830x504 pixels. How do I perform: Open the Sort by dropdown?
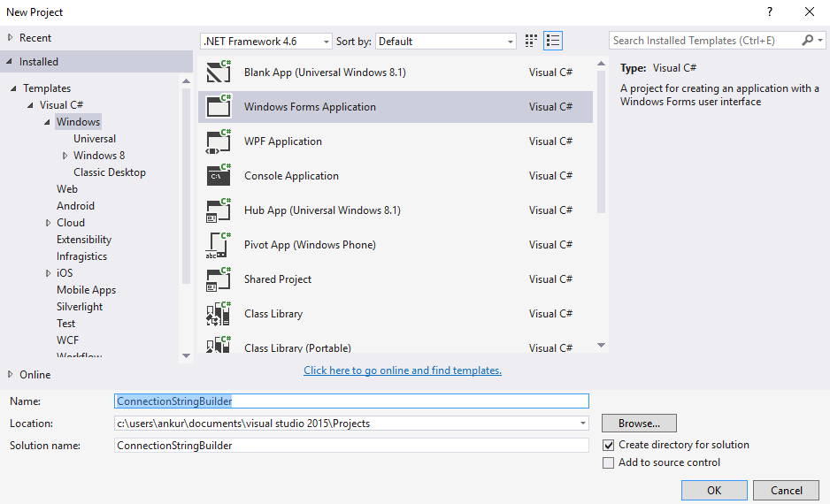[x=445, y=42]
